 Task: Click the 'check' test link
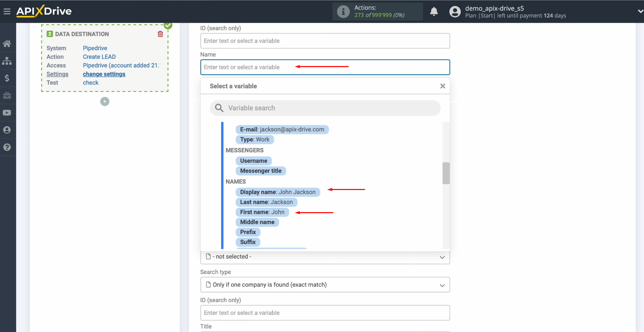point(90,83)
